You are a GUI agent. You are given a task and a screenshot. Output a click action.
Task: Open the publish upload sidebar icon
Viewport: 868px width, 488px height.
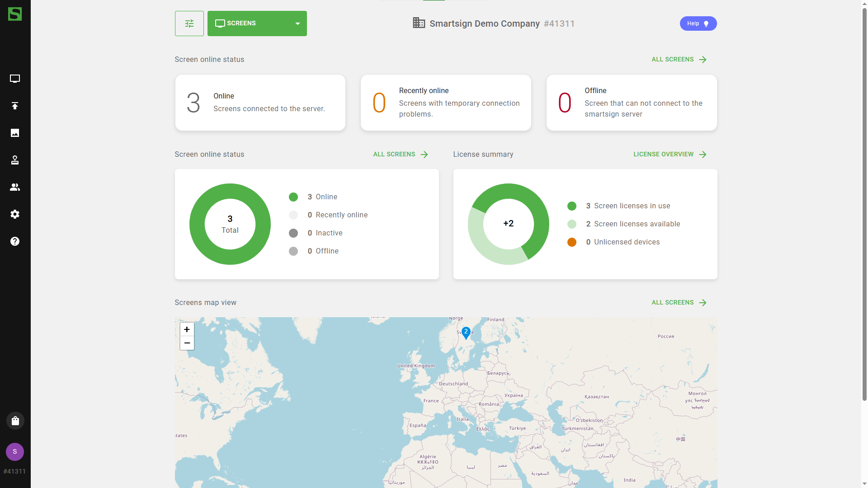pyautogui.click(x=15, y=106)
